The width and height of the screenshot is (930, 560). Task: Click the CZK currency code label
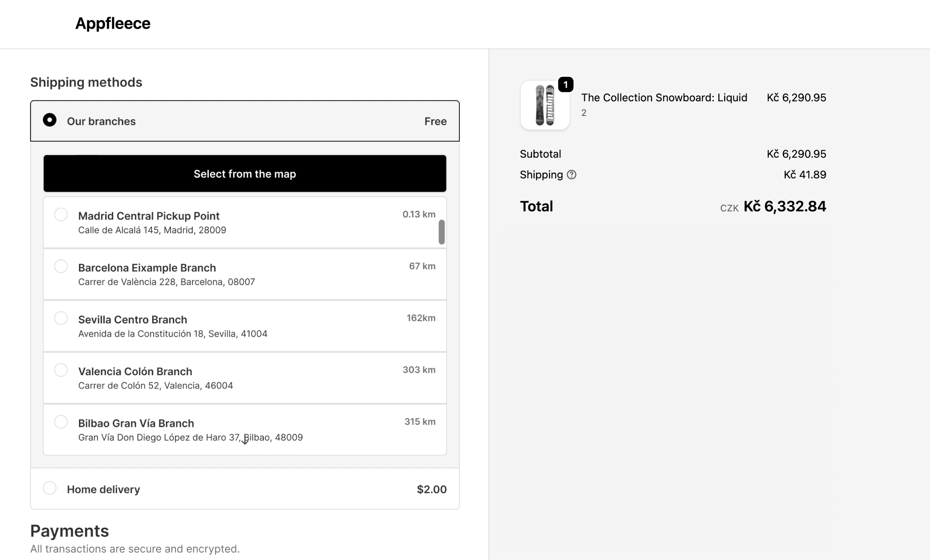(729, 208)
